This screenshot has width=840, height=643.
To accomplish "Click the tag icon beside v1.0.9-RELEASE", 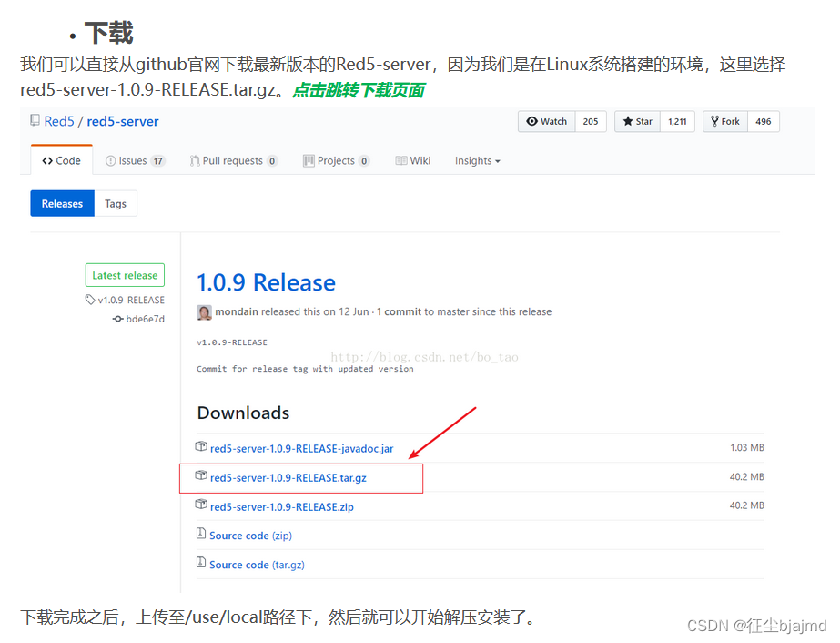I will point(90,300).
